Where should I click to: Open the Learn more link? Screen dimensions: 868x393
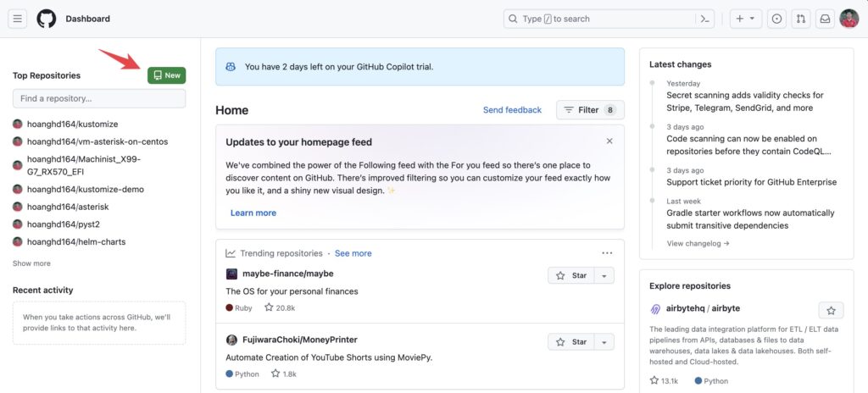tap(253, 213)
